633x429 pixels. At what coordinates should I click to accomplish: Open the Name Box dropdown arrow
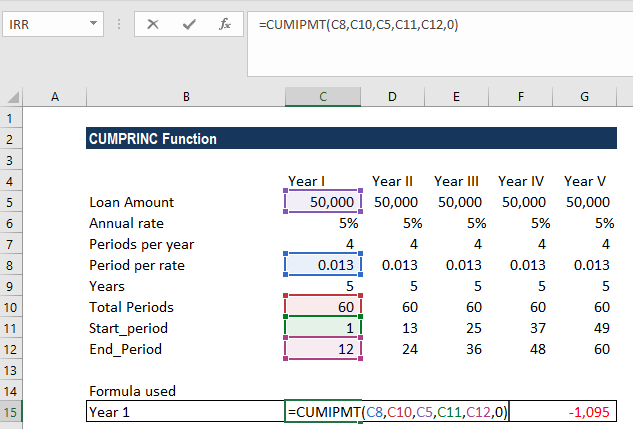coord(93,23)
